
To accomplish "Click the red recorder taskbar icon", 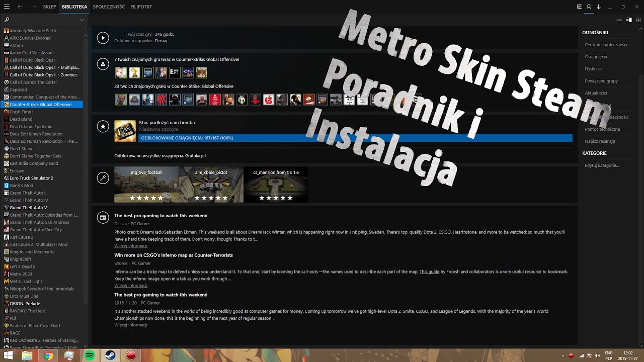I will click(x=131, y=355).
